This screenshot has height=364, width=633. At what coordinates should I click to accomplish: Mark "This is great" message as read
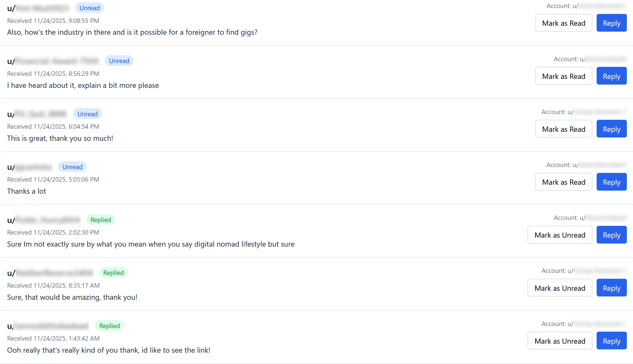[x=564, y=129]
